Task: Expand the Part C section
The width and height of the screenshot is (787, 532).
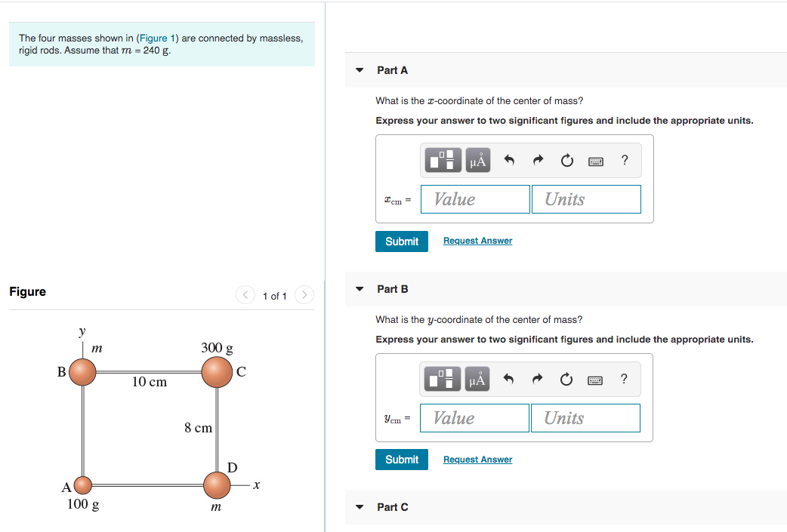Action: (359, 506)
